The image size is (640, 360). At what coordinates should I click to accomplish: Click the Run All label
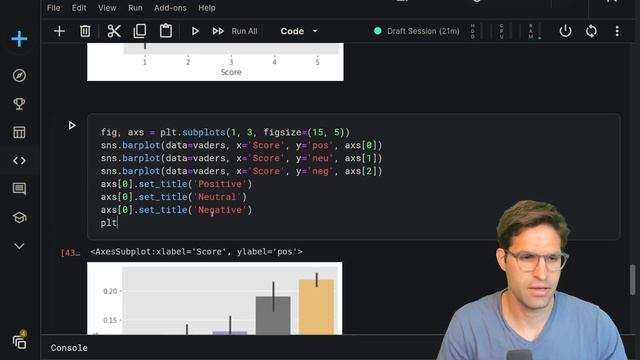244,31
